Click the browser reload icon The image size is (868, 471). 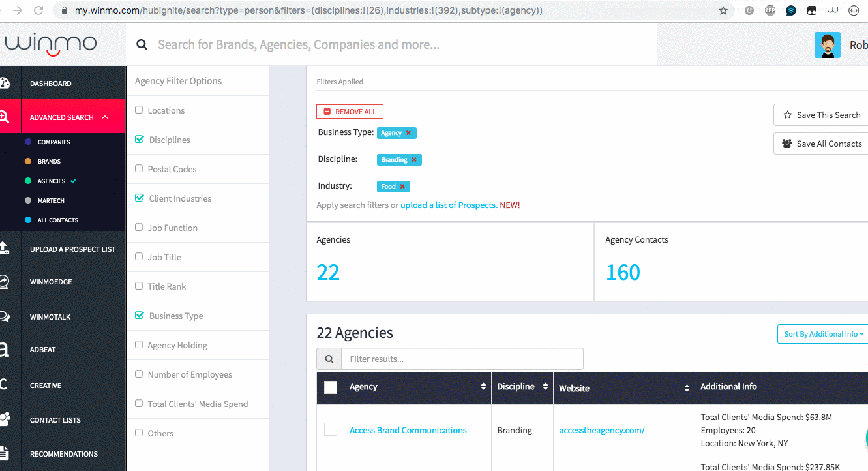coord(38,10)
